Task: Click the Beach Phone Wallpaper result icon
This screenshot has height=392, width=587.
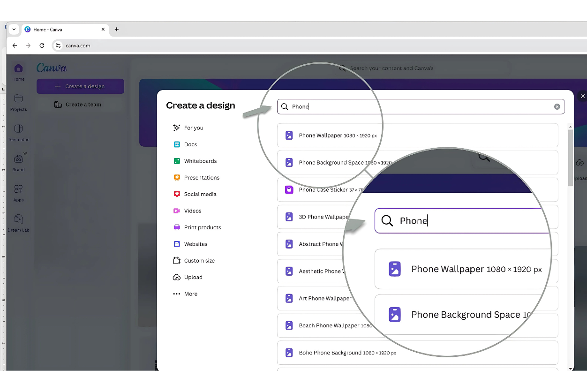Action: pos(289,325)
